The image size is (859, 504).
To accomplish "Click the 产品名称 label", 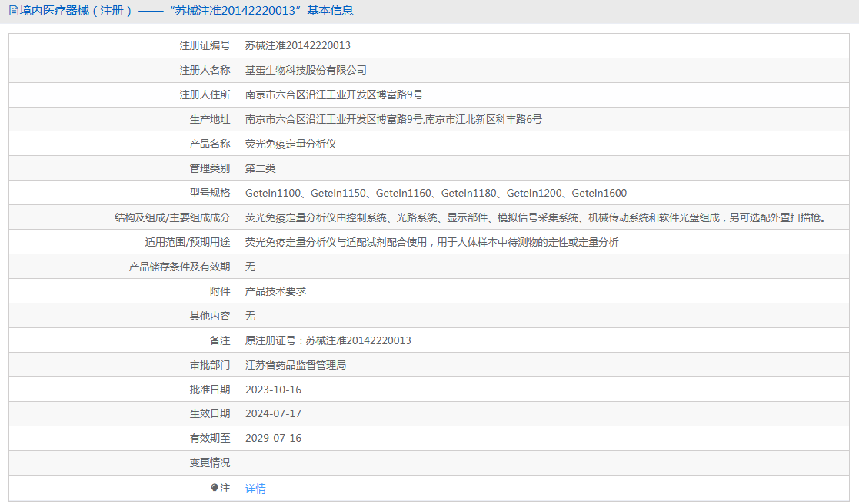I will tap(210, 144).
